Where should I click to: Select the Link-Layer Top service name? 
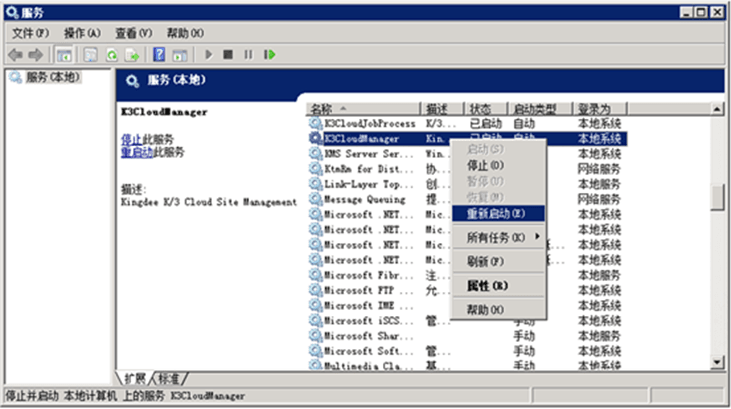[x=369, y=184]
